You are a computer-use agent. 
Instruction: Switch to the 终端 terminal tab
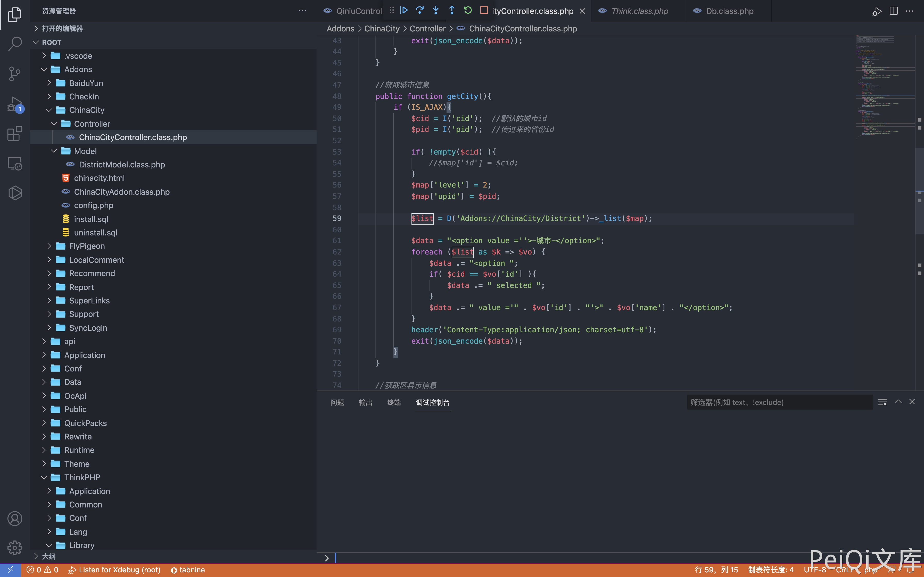tap(394, 403)
